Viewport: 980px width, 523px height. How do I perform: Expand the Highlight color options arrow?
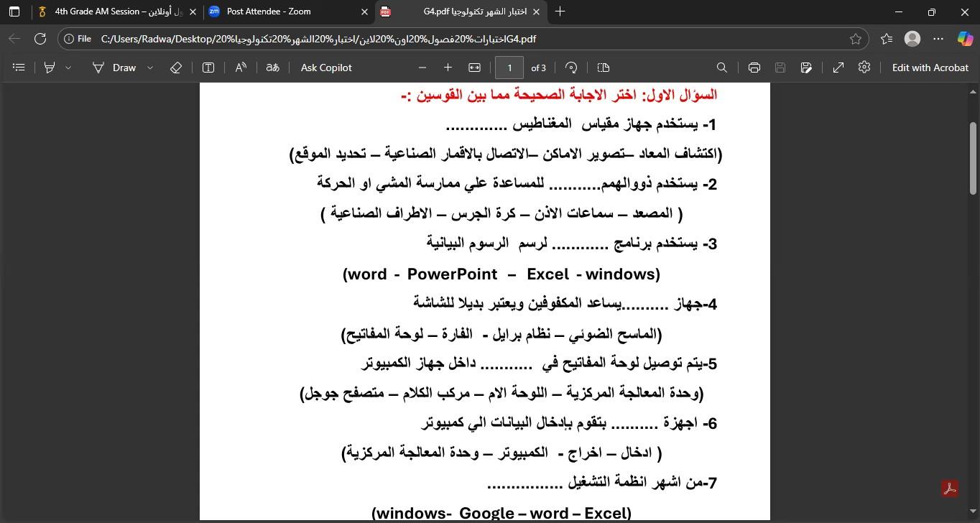pos(68,68)
